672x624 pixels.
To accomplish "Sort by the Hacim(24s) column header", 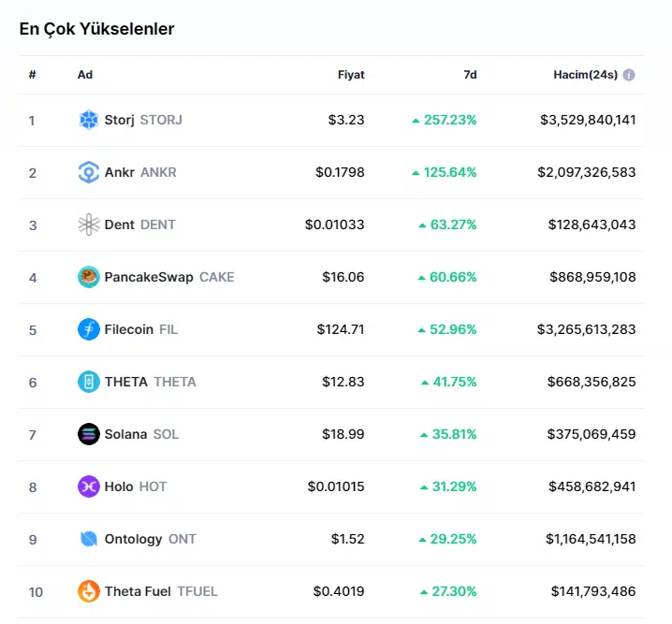I will coord(585,75).
